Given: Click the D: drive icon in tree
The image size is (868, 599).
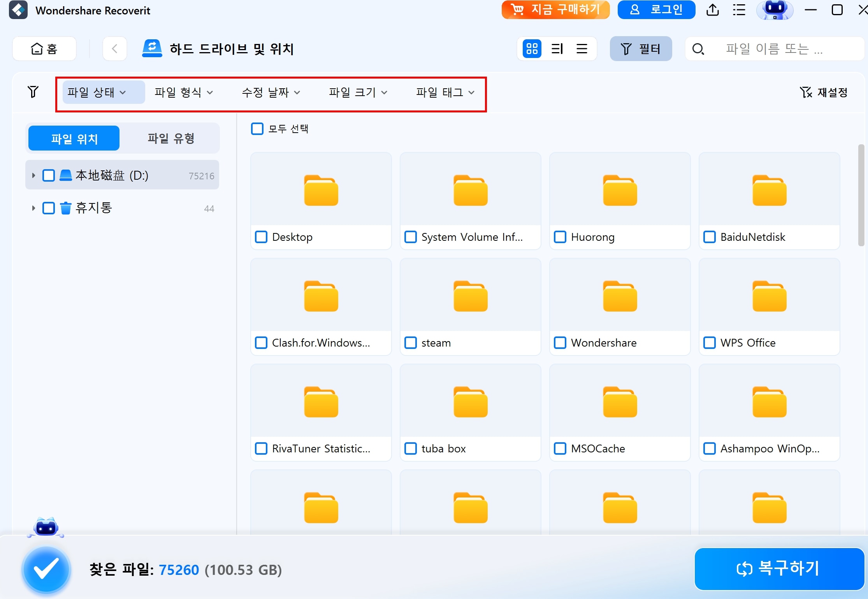Looking at the screenshot, I should [65, 175].
